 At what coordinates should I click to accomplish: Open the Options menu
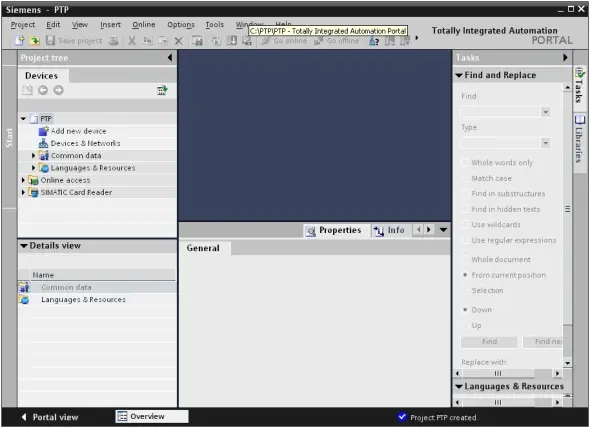(181, 25)
